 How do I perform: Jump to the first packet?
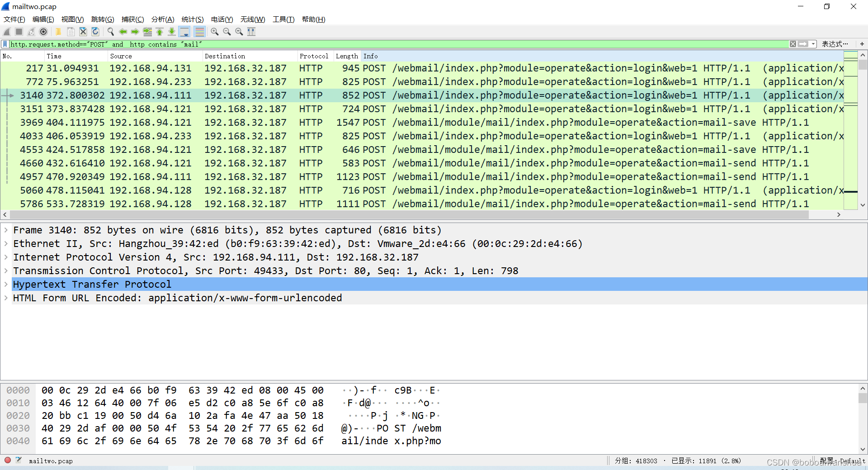click(160, 32)
